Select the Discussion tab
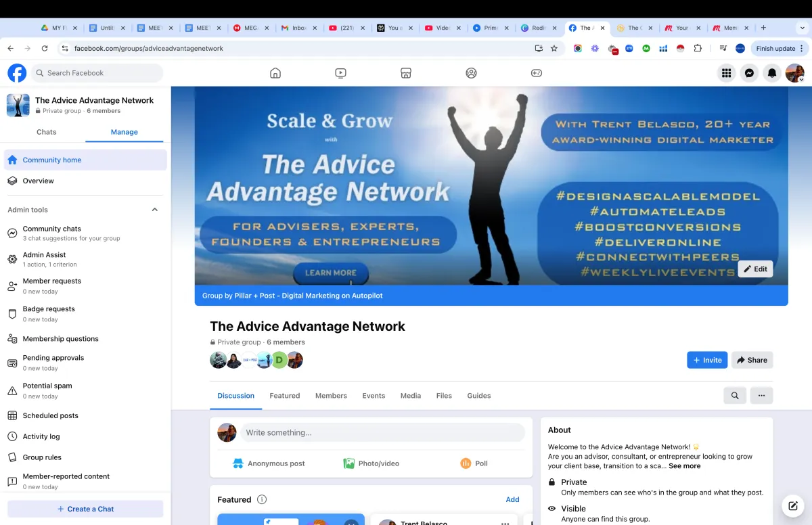 [x=235, y=396]
